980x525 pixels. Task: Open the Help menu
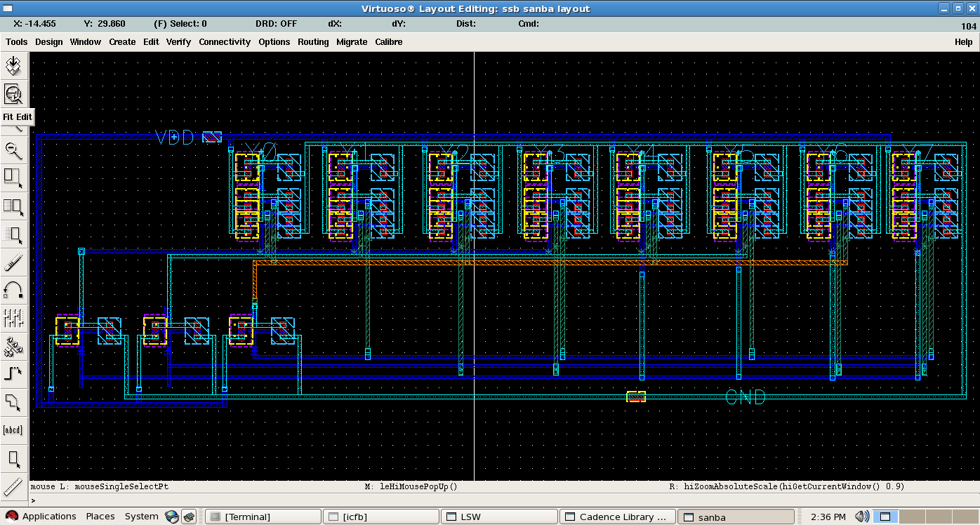point(963,42)
